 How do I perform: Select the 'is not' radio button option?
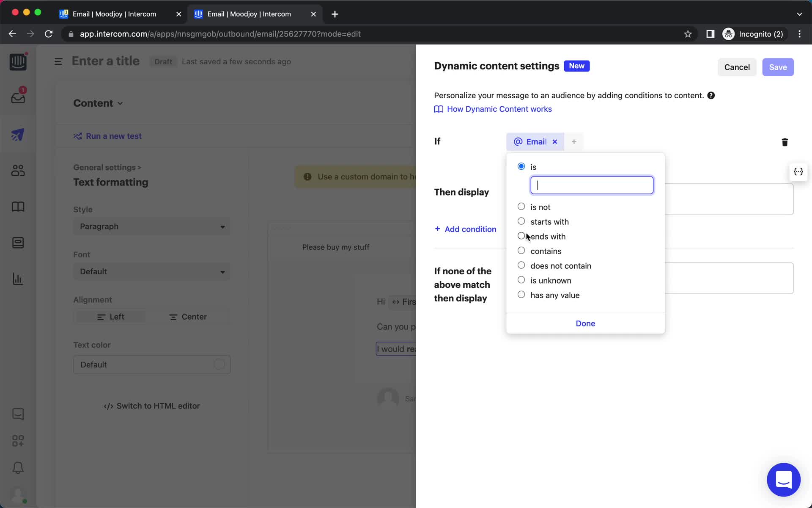521,207
